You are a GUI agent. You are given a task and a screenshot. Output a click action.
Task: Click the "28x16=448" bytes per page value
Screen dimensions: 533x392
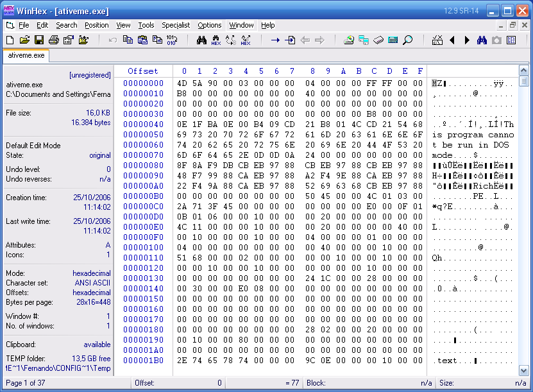pyautogui.click(x=94, y=302)
